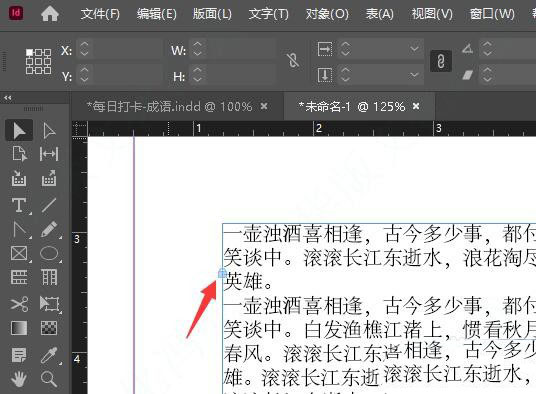The width and height of the screenshot is (536, 394).
Task: Close the 未命名-1 document tab
Action: pyautogui.click(x=416, y=106)
